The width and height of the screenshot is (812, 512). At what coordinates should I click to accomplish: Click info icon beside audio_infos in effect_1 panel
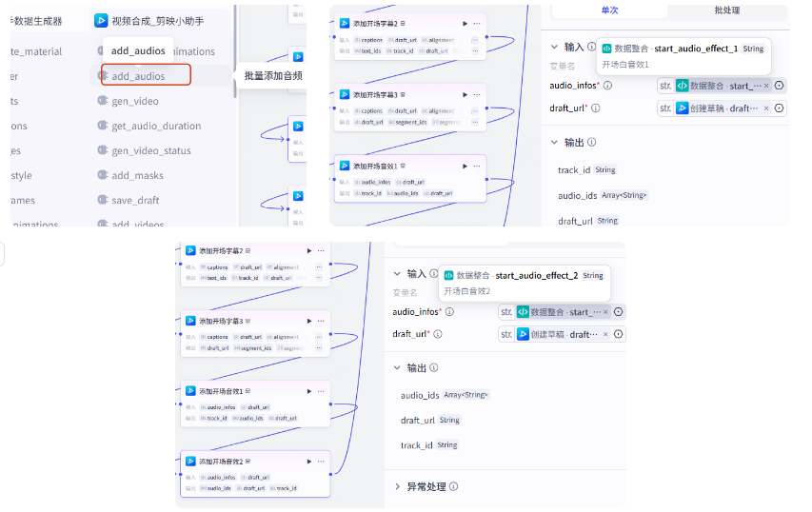[608, 86]
